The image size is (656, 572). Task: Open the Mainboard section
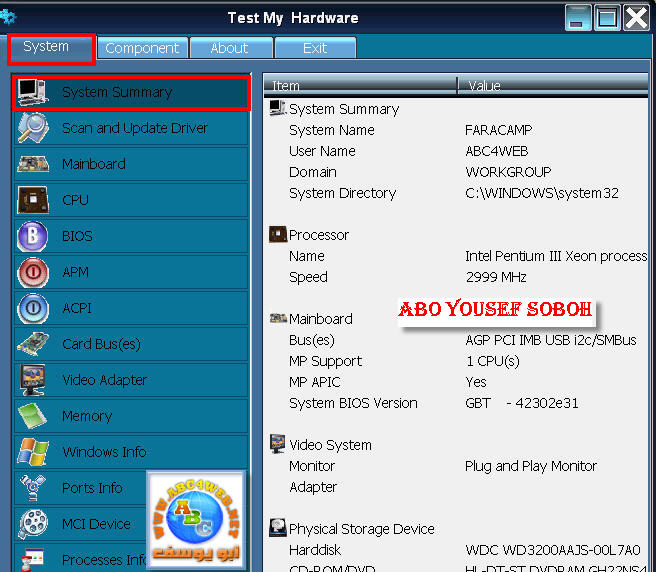click(x=131, y=164)
